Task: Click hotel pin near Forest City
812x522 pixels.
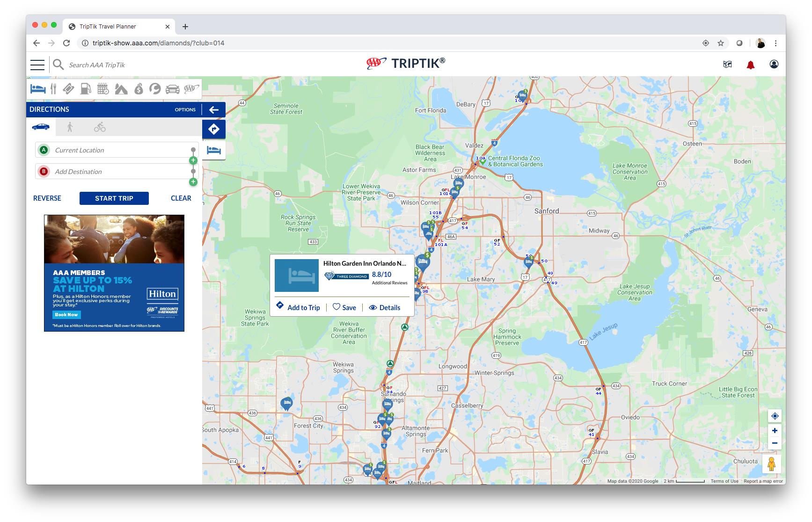Action: pos(286,403)
